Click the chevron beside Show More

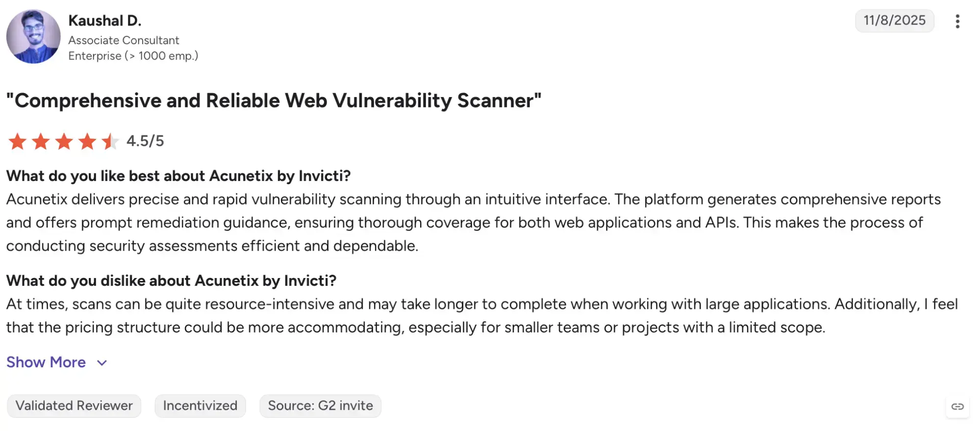pos(102,363)
